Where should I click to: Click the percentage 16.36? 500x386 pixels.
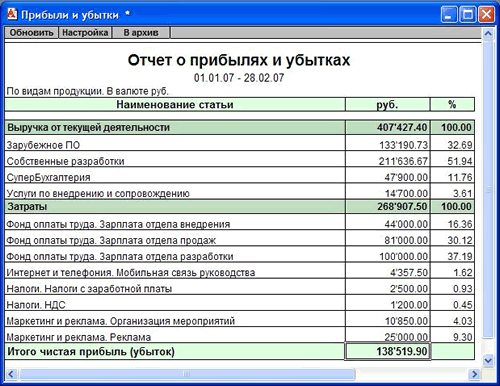460,224
